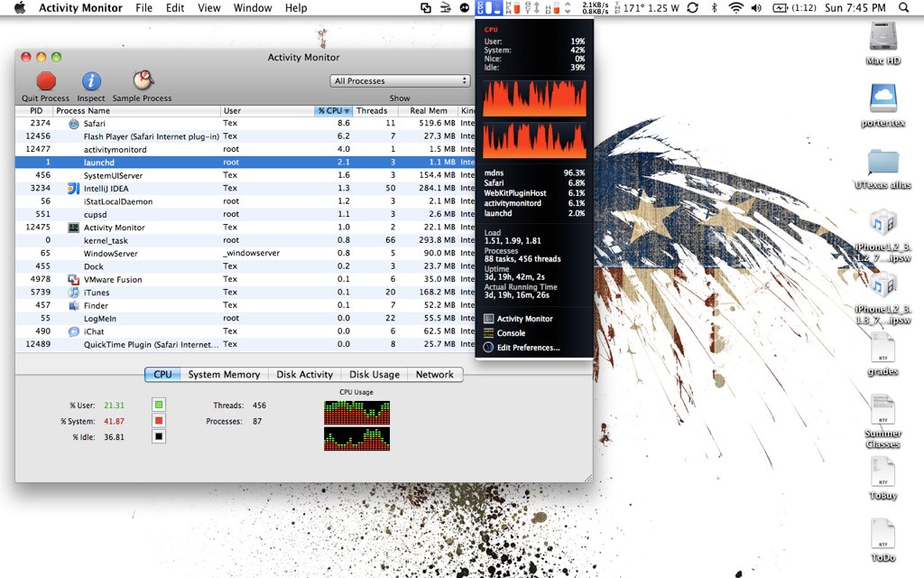
Task: Click the iStat network speed menu item
Action: (595, 7)
